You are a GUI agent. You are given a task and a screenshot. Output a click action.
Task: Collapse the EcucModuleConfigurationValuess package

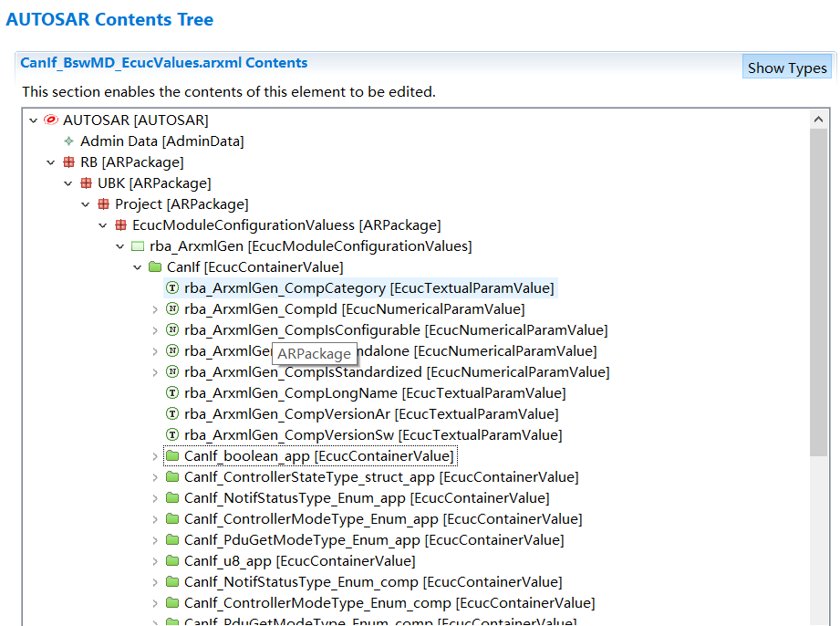103,225
